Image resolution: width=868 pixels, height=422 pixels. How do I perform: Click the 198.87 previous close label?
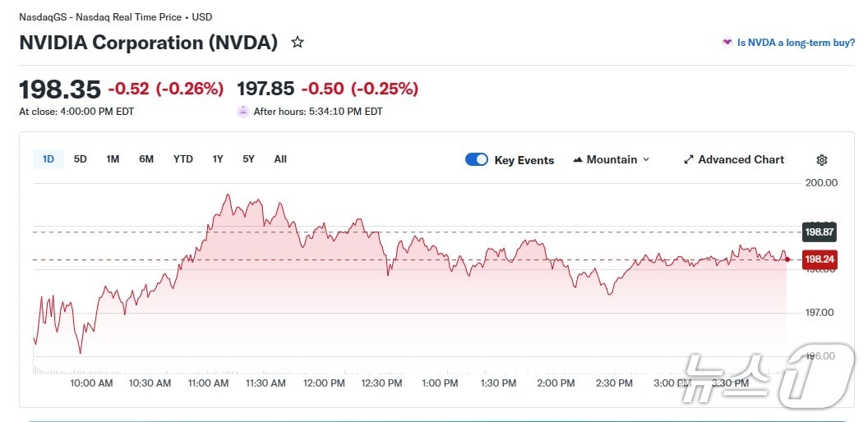(x=820, y=232)
